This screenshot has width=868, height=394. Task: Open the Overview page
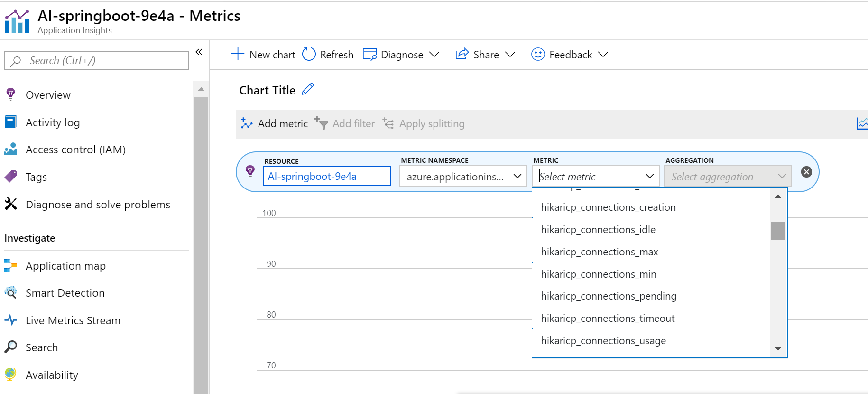(x=48, y=95)
